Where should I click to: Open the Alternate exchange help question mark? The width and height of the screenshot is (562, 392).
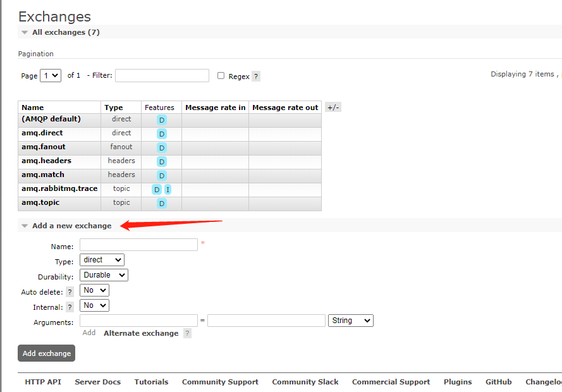(187, 333)
